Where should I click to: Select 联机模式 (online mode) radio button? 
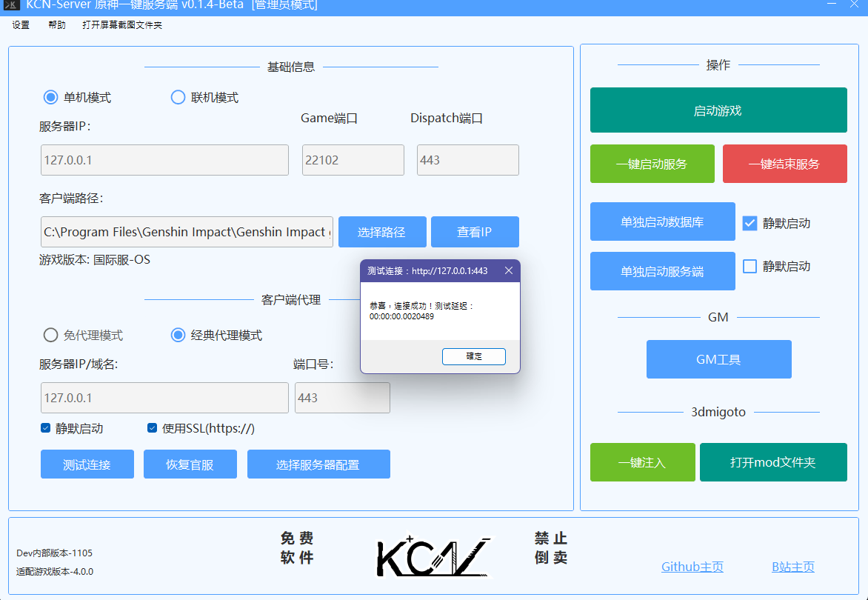click(x=178, y=97)
